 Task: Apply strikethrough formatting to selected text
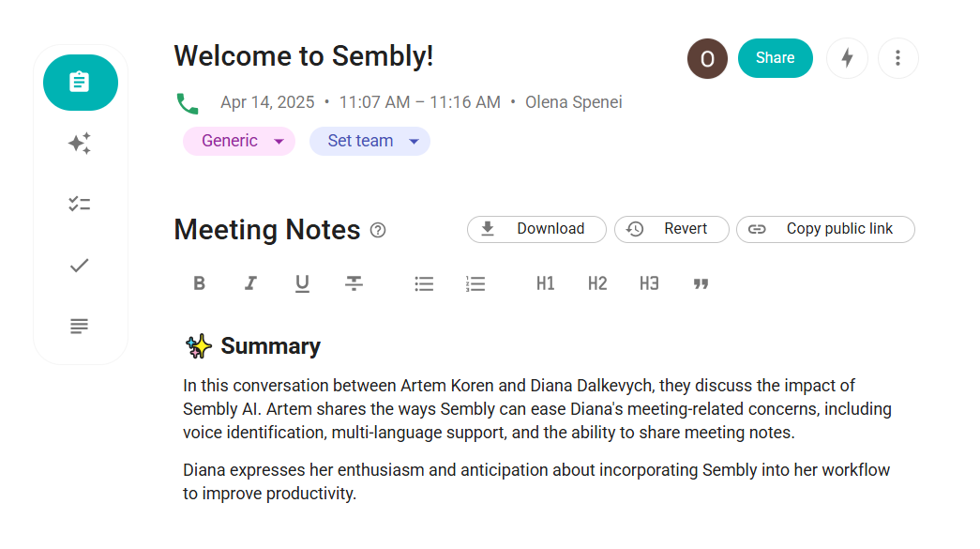pyautogui.click(x=354, y=283)
